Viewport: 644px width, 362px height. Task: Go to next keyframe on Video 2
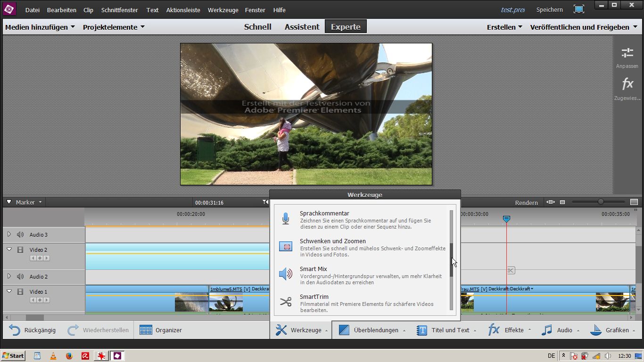[47, 258]
